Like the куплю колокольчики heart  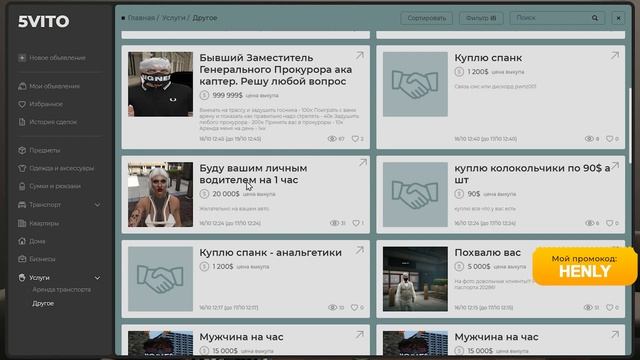[609, 223]
